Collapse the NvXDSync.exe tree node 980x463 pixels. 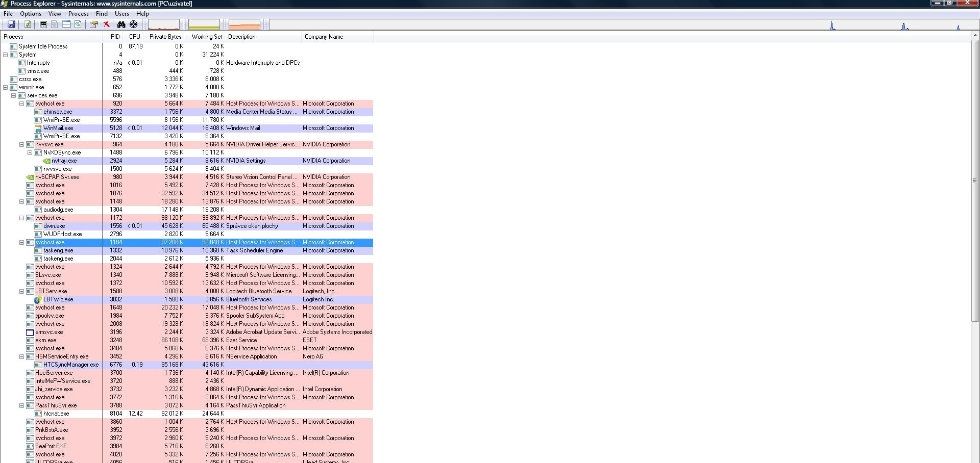(30, 152)
